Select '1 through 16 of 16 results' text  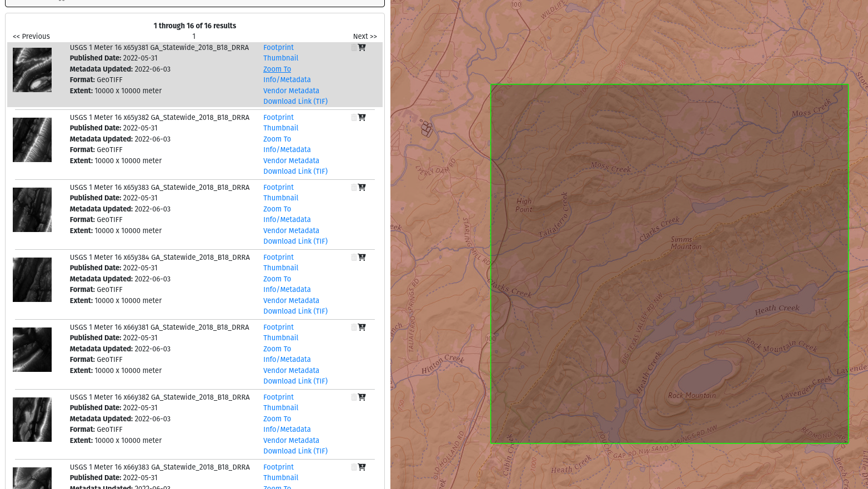tap(195, 26)
